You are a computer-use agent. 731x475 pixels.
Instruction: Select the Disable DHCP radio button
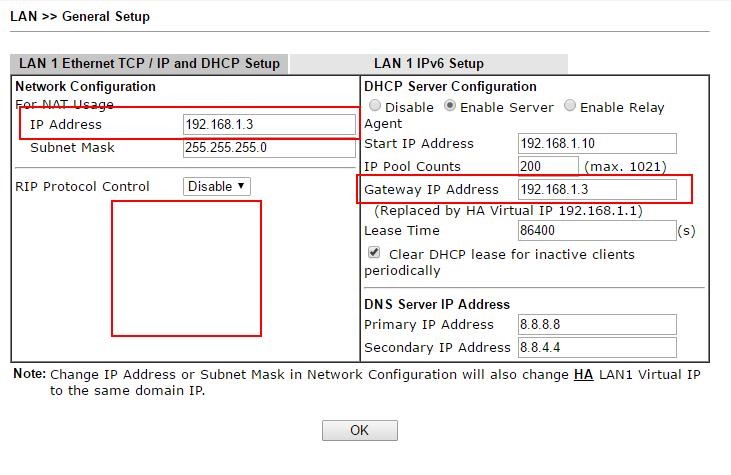[375, 106]
